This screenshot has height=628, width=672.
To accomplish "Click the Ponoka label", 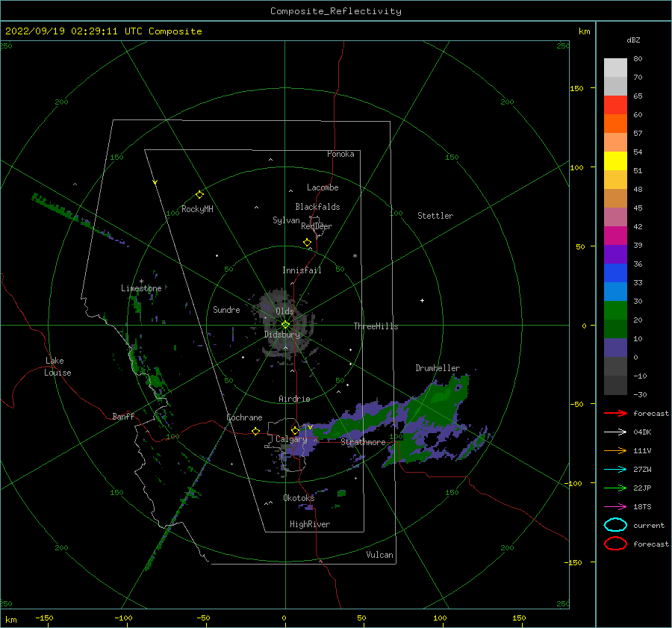I will 340,154.
